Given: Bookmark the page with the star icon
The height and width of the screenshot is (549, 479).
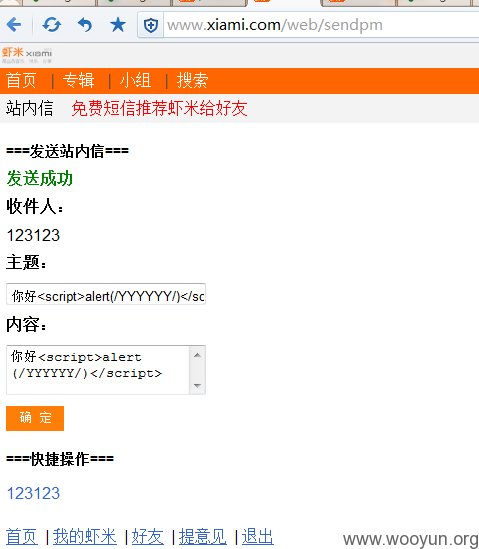Looking at the screenshot, I should tap(118, 25).
